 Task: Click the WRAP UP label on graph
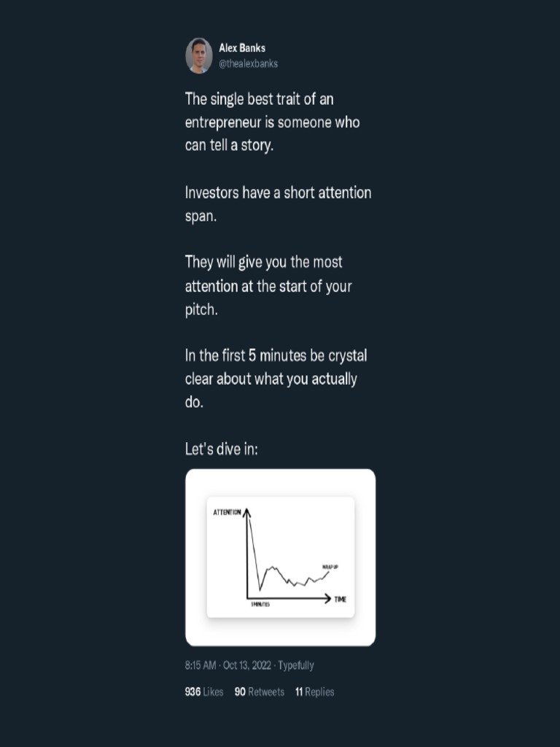tap(330, 567)
